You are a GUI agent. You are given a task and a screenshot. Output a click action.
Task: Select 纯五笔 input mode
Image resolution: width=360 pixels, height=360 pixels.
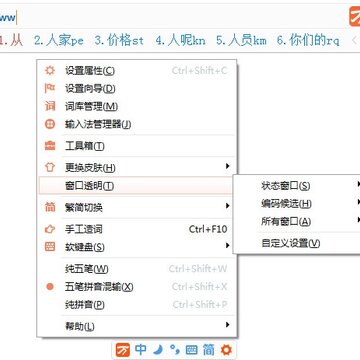137,269
